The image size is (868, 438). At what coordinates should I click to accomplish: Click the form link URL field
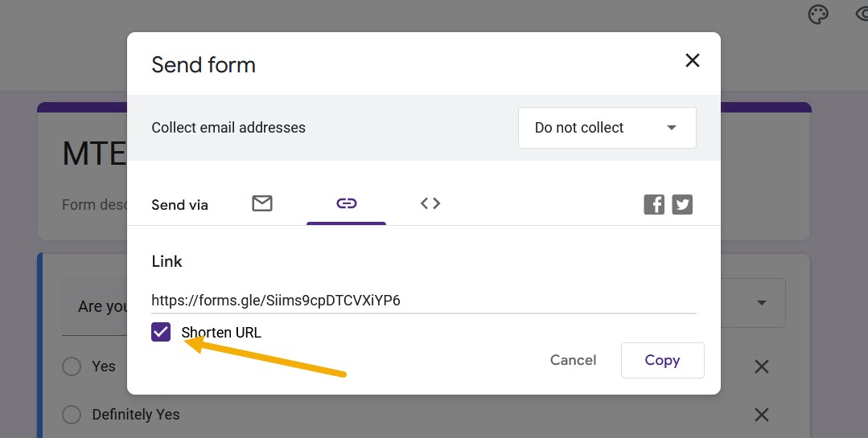[423, 301]
